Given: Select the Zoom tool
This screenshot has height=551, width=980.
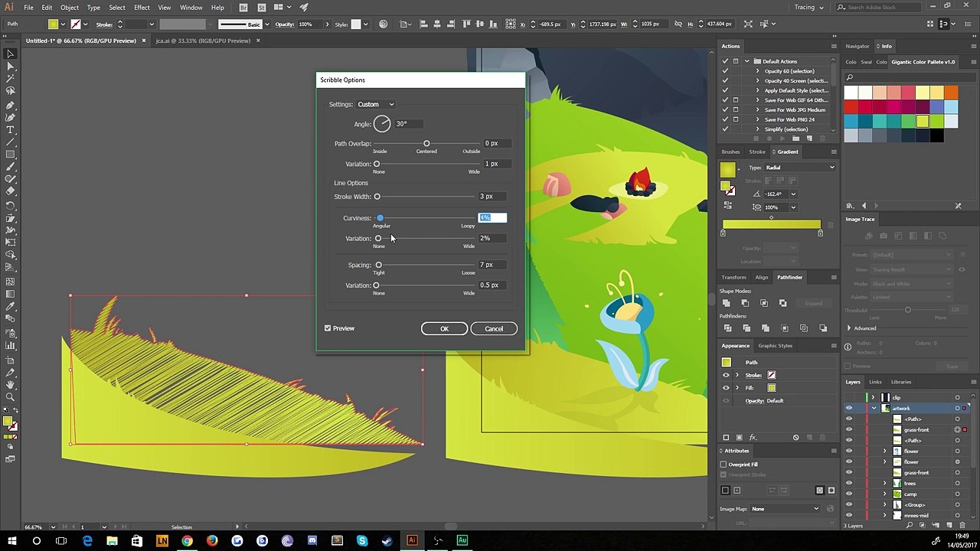Looking at the screenshot, I should (11, 397).
